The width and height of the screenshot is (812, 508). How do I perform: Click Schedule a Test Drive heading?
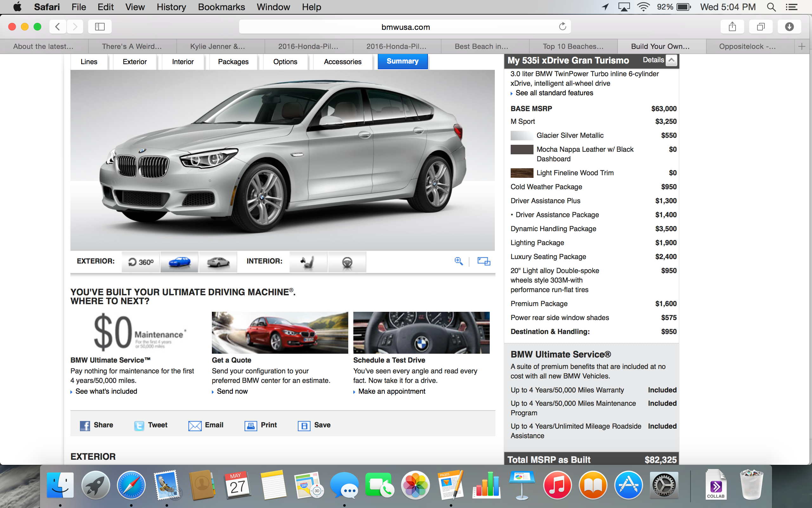pos(389,360)
